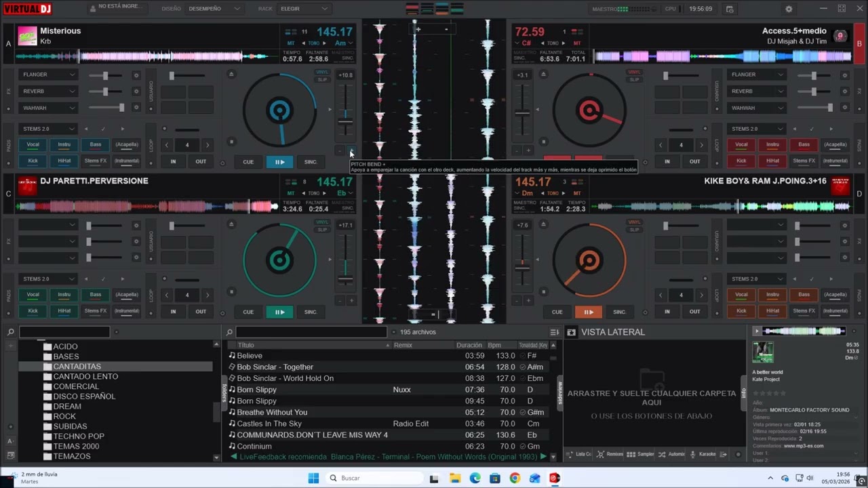
Task: Toggle the HiHat stem pad on deck D
Action: pyautogui.click(x=772, y=311)
